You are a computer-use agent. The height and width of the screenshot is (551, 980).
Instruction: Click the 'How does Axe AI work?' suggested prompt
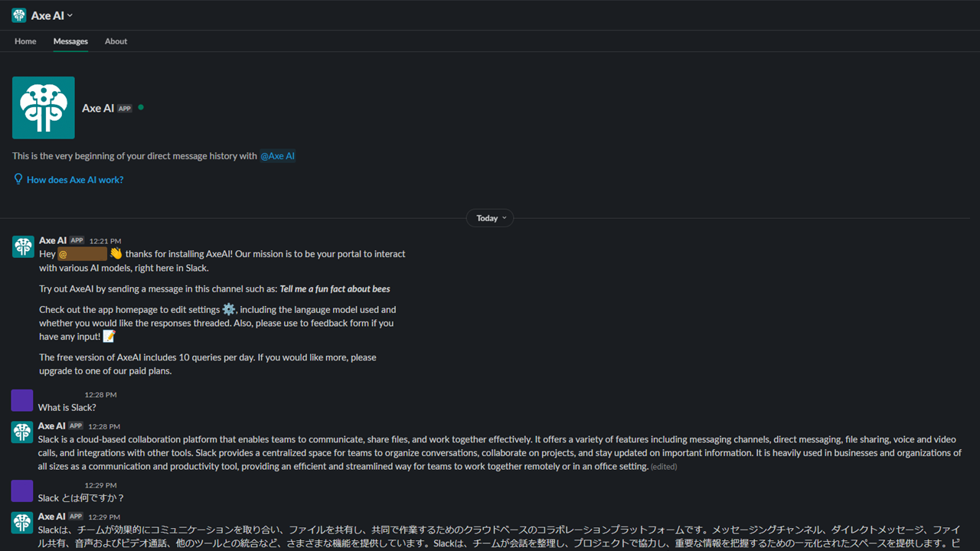(x=74, y=179)
